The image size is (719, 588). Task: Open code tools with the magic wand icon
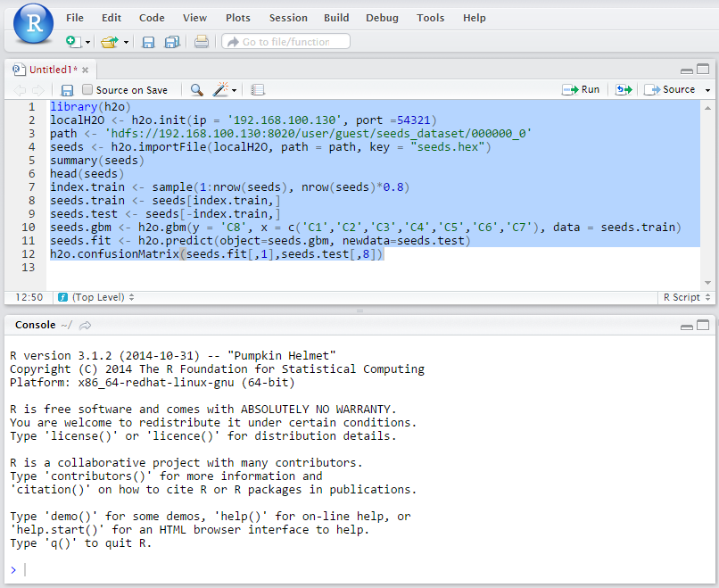coord(220,89)
